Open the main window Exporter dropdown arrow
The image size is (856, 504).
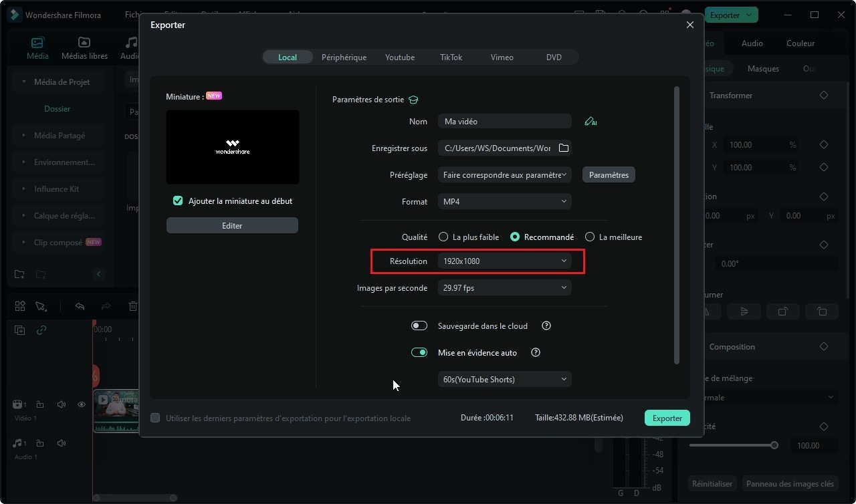click(749, 15)
